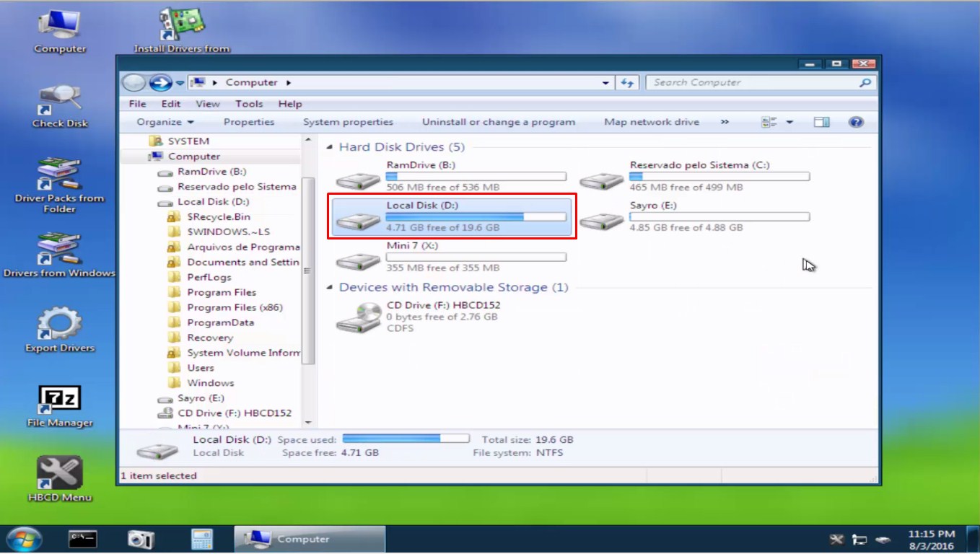This screenshot has width=980, height=554.
Task: Click Map network drive button
Action: click(652, 122)
